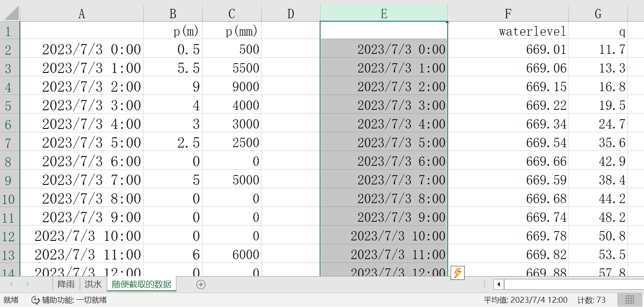This screenshot has height=307, width=644.
Task: Click empty cell D5
Action: click(291, 105)
